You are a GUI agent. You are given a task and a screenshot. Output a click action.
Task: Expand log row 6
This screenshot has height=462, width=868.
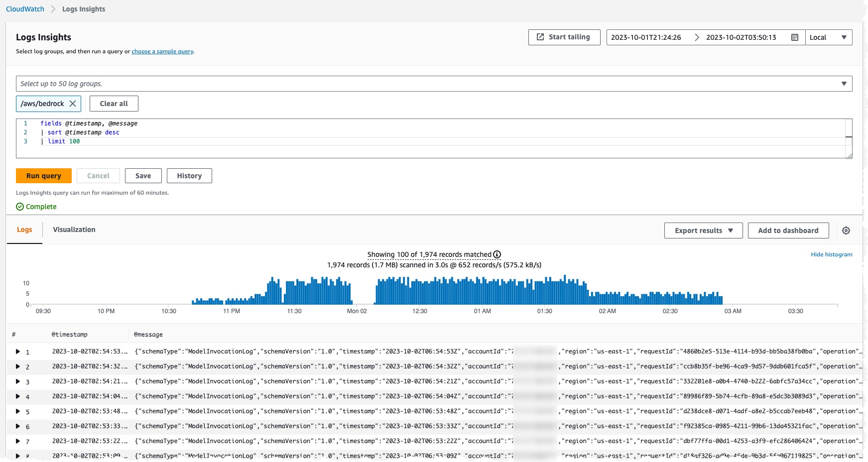[x=18, y=426]
